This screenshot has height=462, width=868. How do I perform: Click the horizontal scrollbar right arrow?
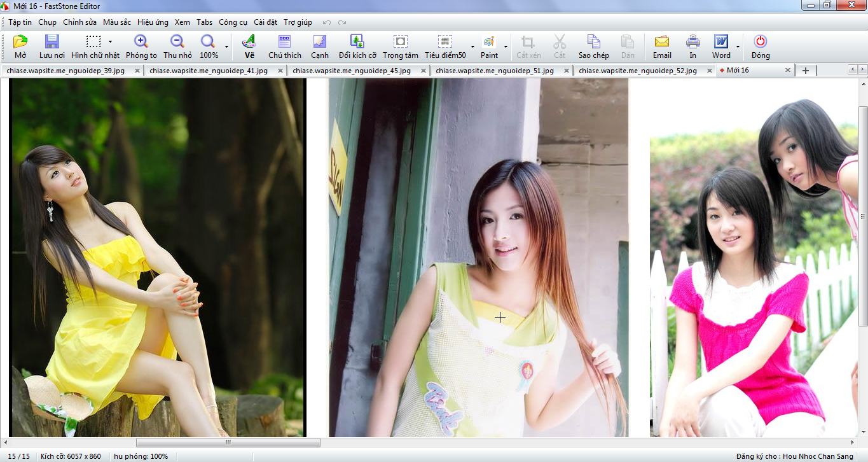pyautogui.click(x=853, y=442)
